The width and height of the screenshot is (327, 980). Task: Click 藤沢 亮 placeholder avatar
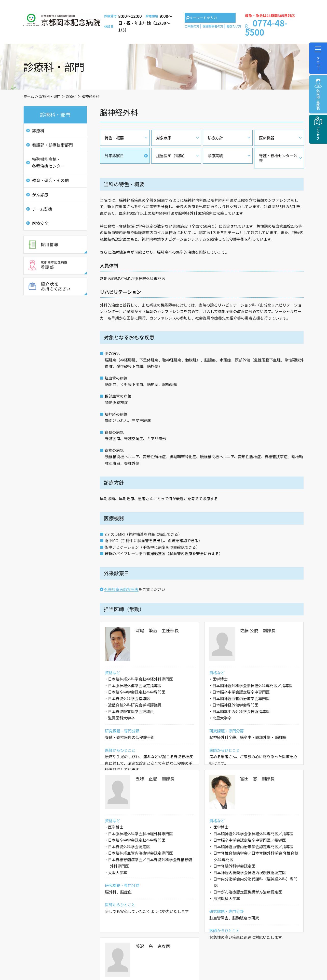click(x=118, y=959)
